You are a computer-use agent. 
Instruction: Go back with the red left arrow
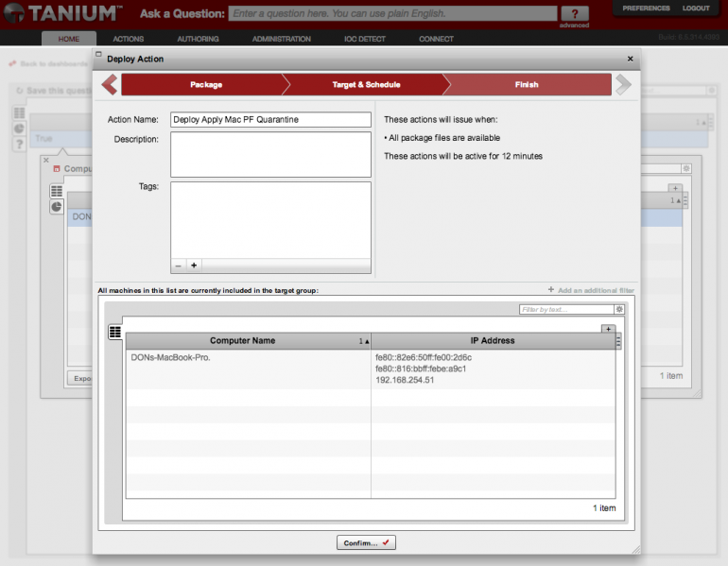pos(110,84)
